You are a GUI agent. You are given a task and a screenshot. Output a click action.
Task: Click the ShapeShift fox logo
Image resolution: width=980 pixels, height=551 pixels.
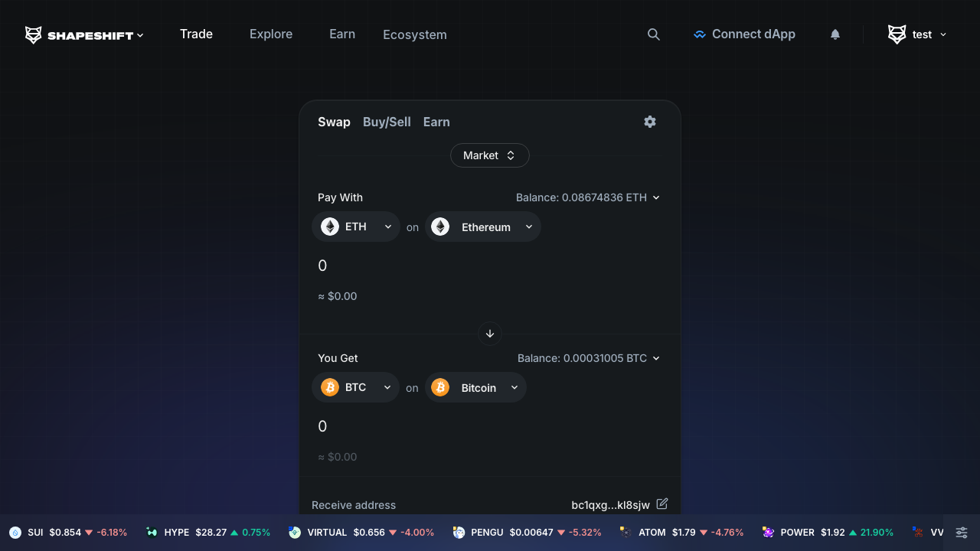(33, 34)
